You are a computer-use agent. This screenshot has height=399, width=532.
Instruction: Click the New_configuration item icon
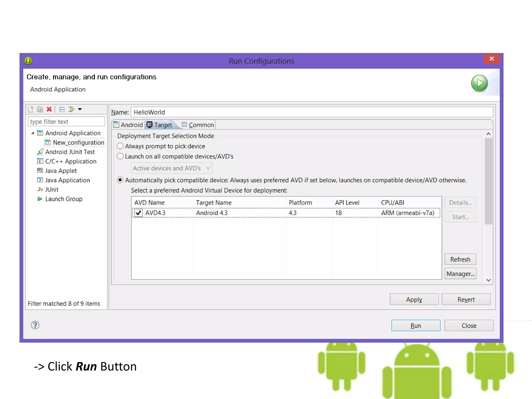(x=48, y=143)
